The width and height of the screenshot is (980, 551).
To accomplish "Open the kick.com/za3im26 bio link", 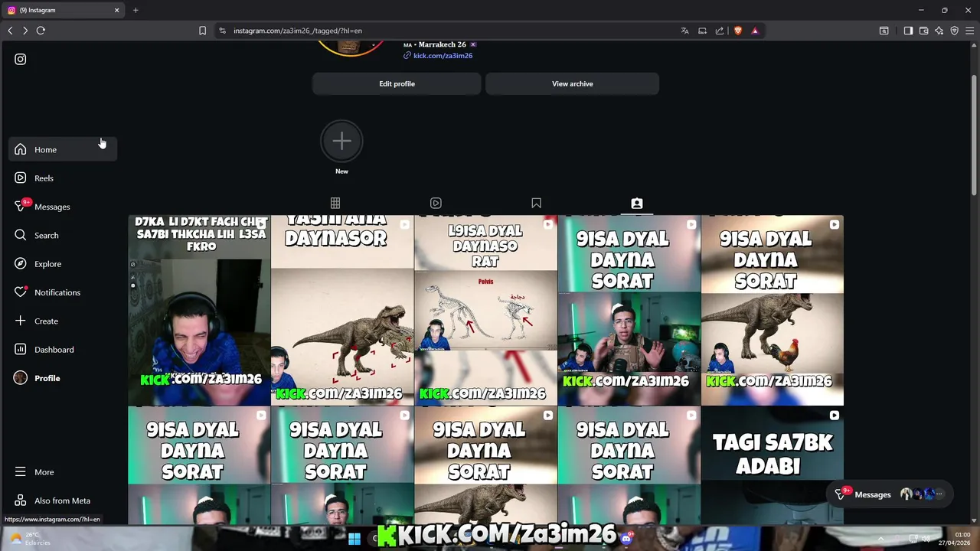I will 443,56.
